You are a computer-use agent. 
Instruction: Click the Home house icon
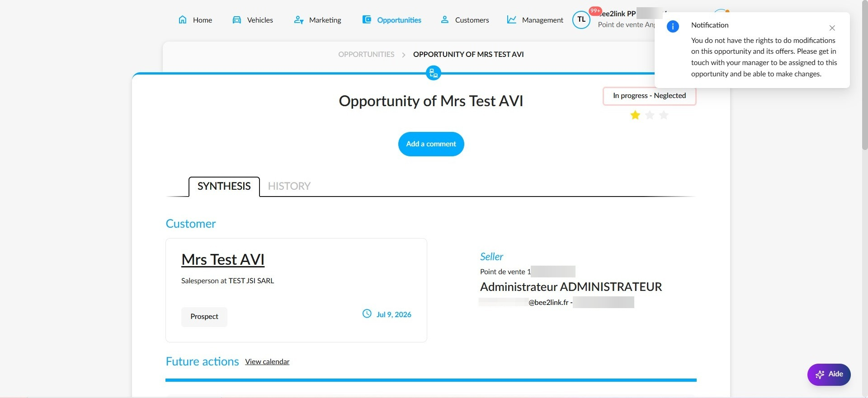point(183,19)
